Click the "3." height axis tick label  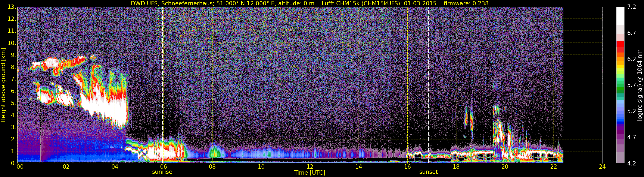(x=13, y=127)
